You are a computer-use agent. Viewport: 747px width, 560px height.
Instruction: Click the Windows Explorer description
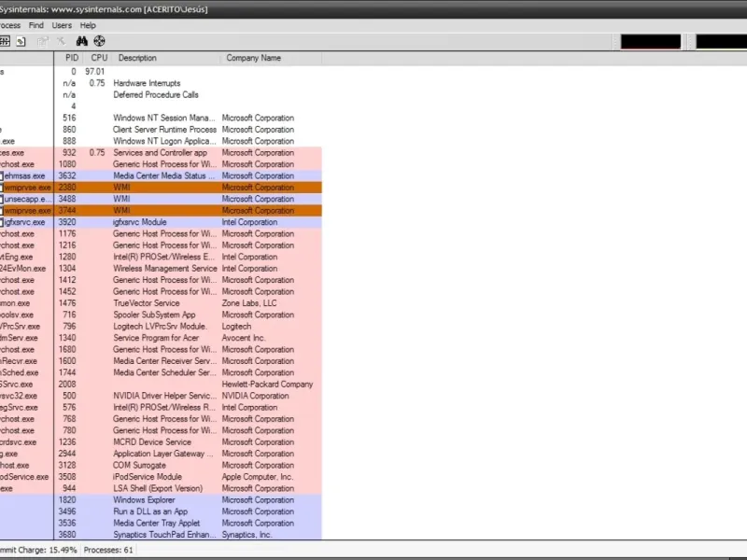click(x=144, y=500)
